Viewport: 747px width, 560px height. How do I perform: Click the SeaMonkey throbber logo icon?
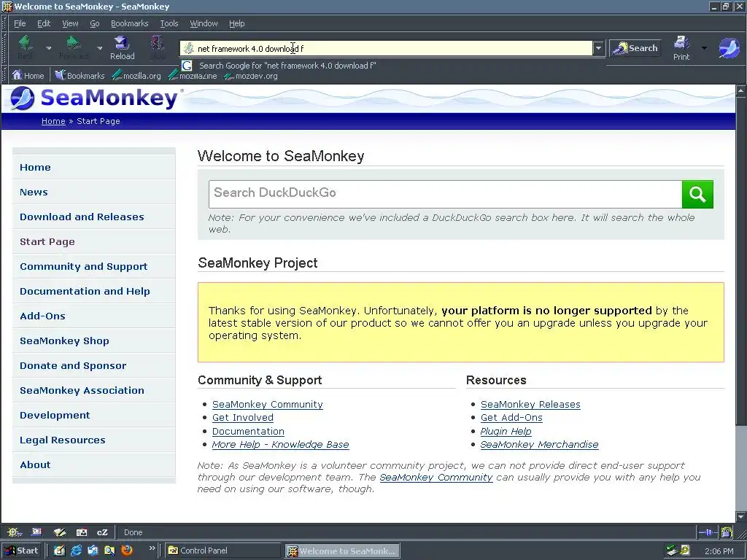tap(729, 47)
